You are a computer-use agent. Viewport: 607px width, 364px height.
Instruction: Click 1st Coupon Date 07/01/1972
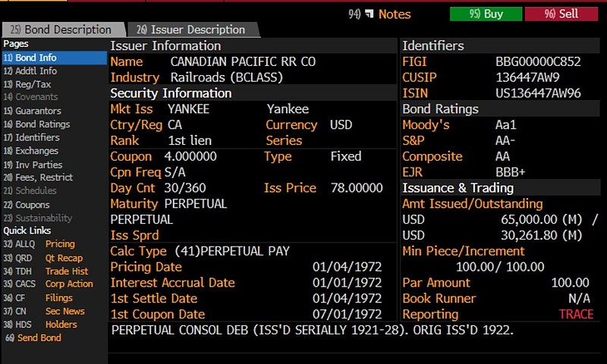tap(347, 314)
